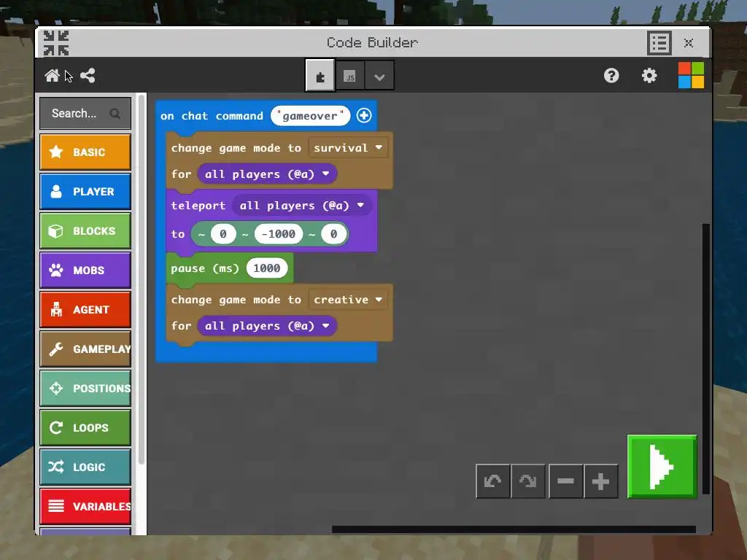The image size is (747, 560).
Task: Click the toolbox vertical scrollbar
Action: [141, 279]
